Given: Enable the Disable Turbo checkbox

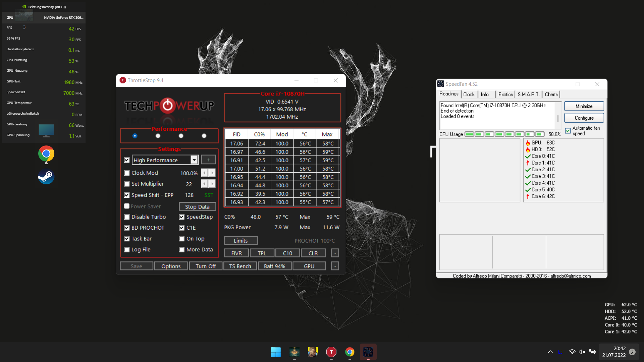Looking at the screenshot, I should 127,217.
